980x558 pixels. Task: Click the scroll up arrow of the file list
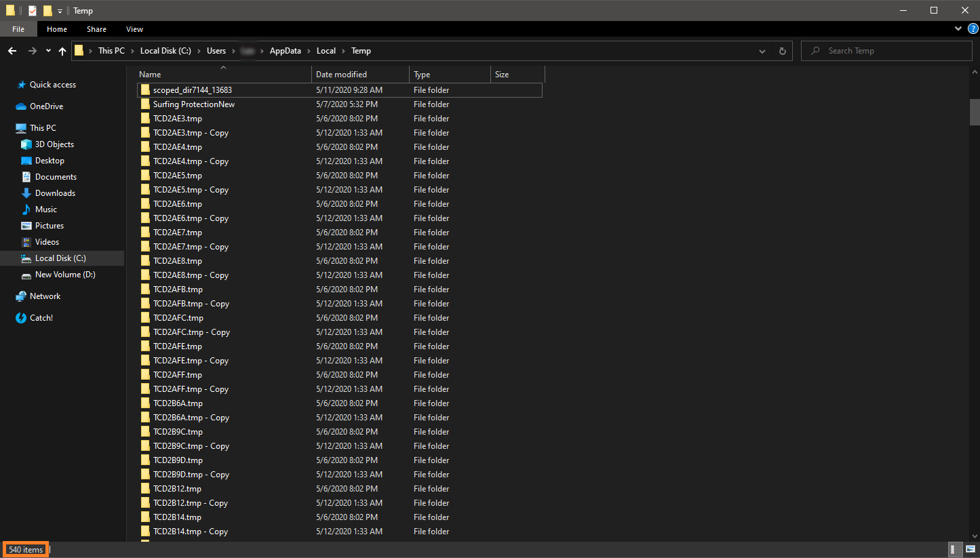coord(975,72)
